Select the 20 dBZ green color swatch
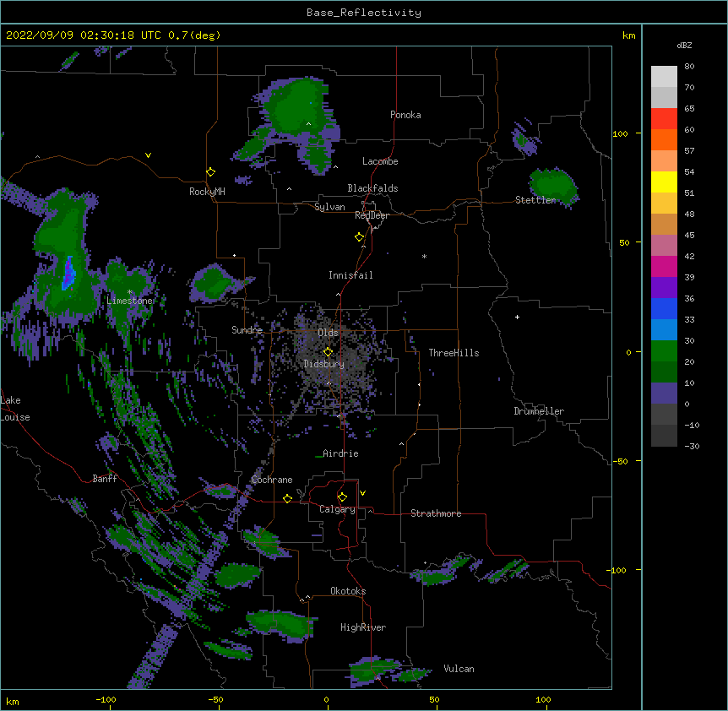Viewport: 728px width, 711px height. 664,351
